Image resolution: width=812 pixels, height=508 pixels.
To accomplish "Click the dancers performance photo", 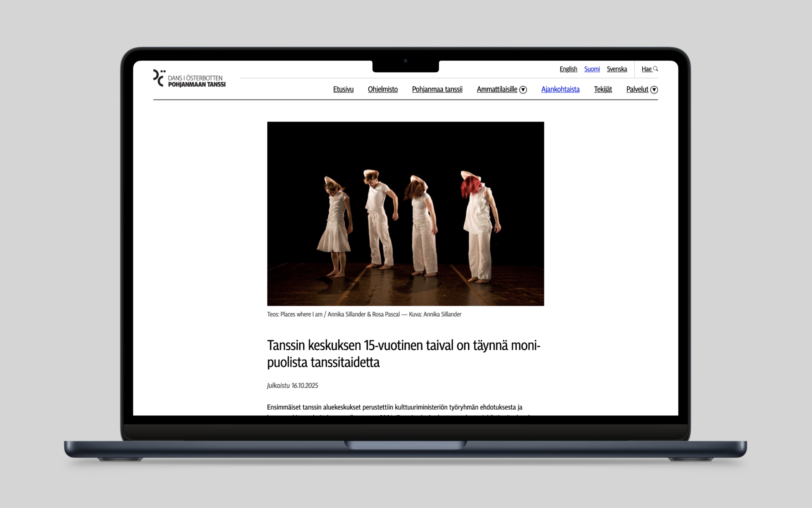I will pos(405,214).
